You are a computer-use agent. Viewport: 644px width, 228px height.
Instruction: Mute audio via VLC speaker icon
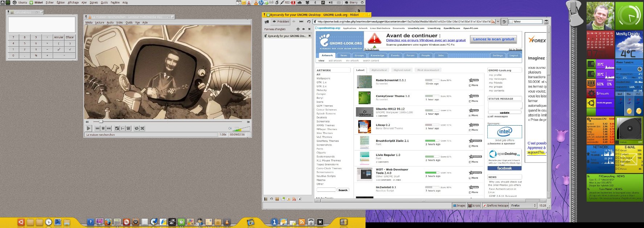pos(230,128)
